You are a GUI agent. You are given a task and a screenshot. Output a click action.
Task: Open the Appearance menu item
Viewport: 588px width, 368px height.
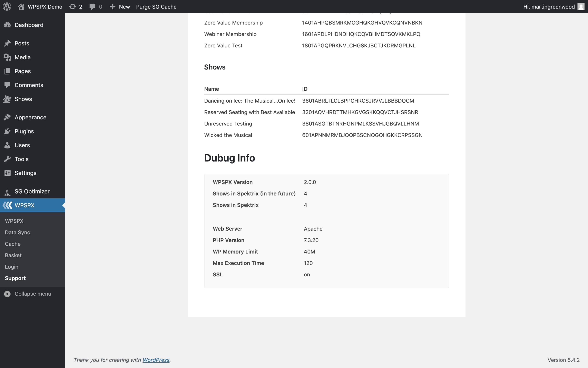[x=32, y=117]
